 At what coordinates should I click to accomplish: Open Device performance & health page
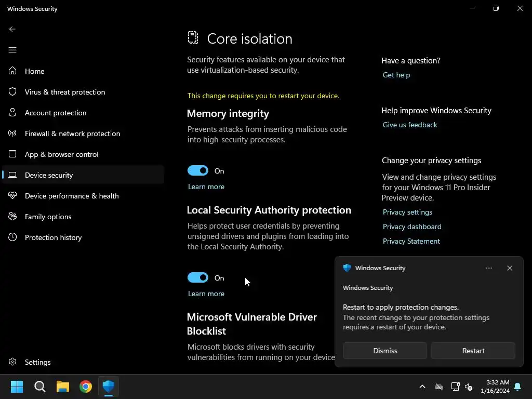[72, 196]
